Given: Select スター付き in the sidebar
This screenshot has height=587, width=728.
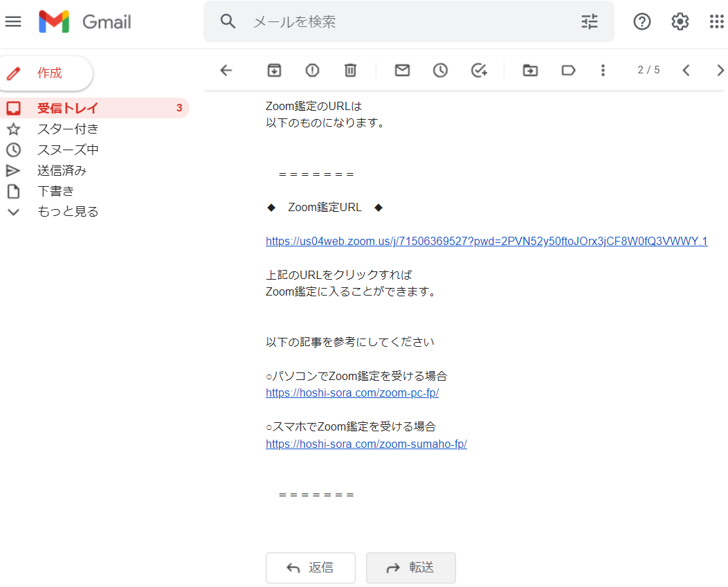Looking at the screenshot, I should pos(68,129).
